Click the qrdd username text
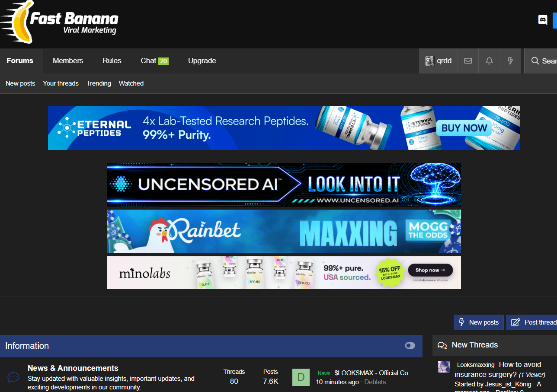This screenshot has width=557, height=392. click(444, 61)
